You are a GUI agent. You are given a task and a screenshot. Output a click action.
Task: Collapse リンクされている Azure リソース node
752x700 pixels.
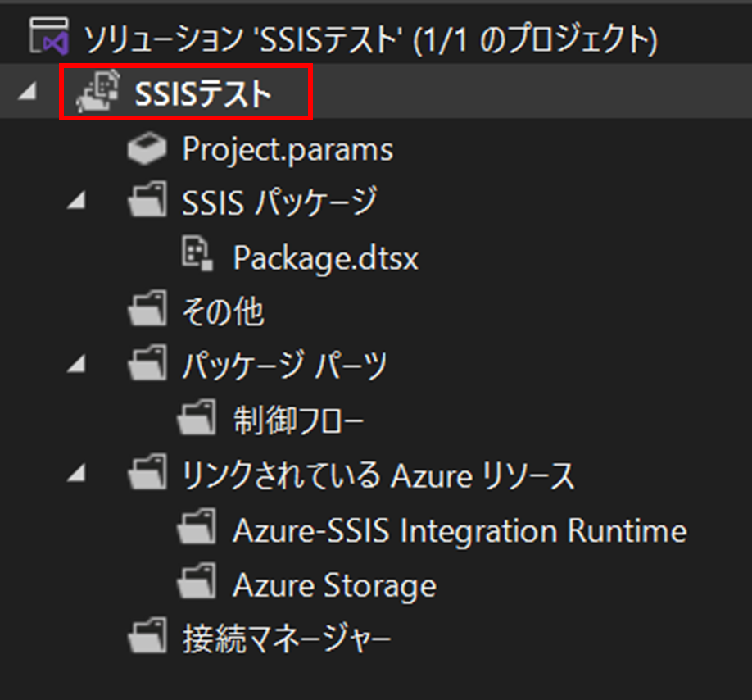[76, 473]
